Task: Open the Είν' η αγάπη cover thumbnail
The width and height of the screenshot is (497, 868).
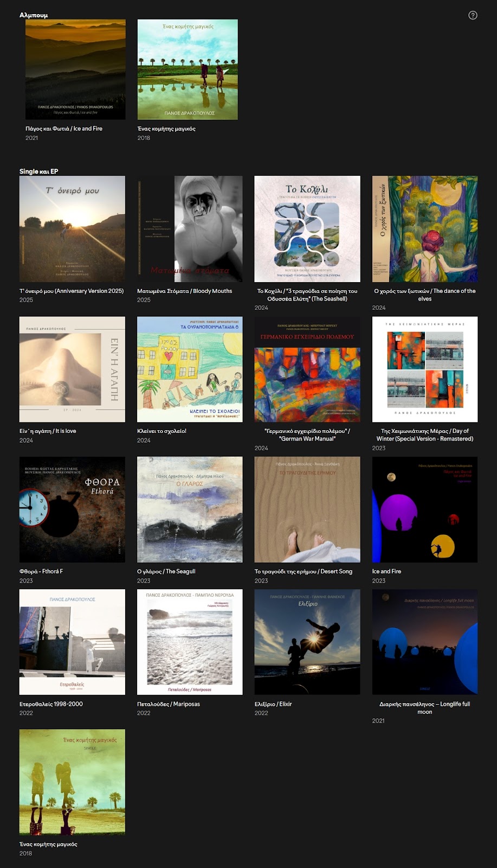Action: [72, 369]
